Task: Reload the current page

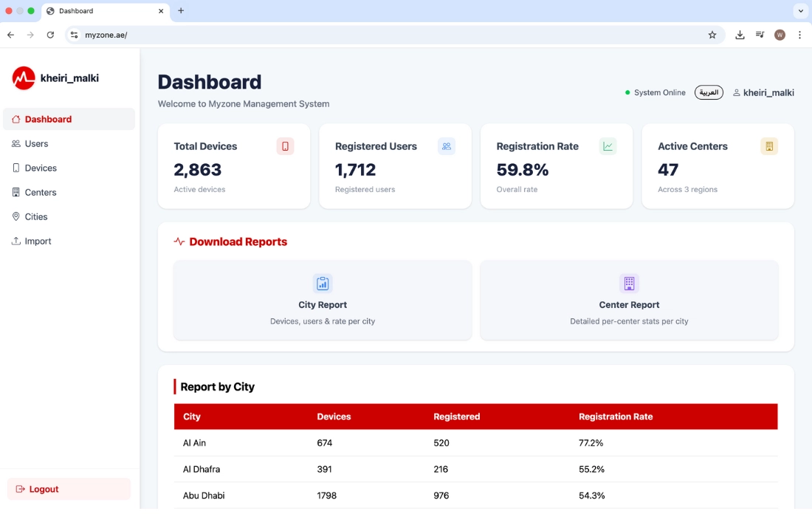Action: [x=50, y=35]
